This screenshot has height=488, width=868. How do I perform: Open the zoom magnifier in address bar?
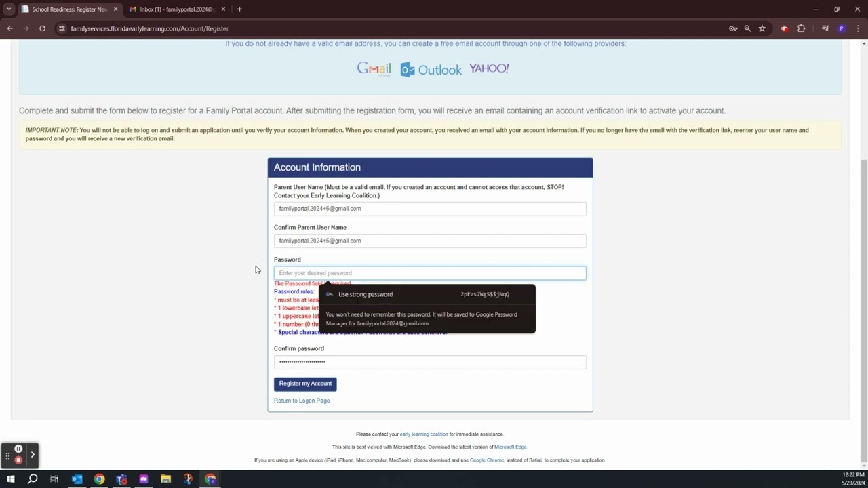747,28
